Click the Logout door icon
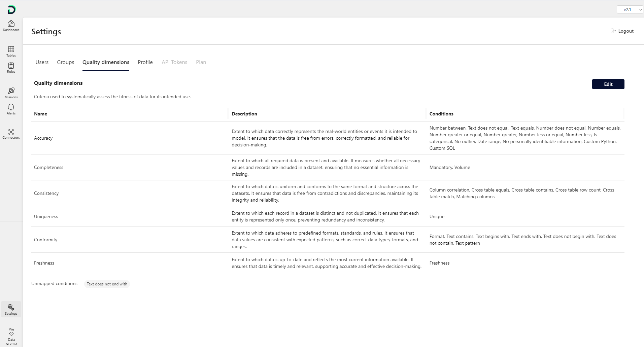This screenshot has height=347, width=644. coord(613,31)
